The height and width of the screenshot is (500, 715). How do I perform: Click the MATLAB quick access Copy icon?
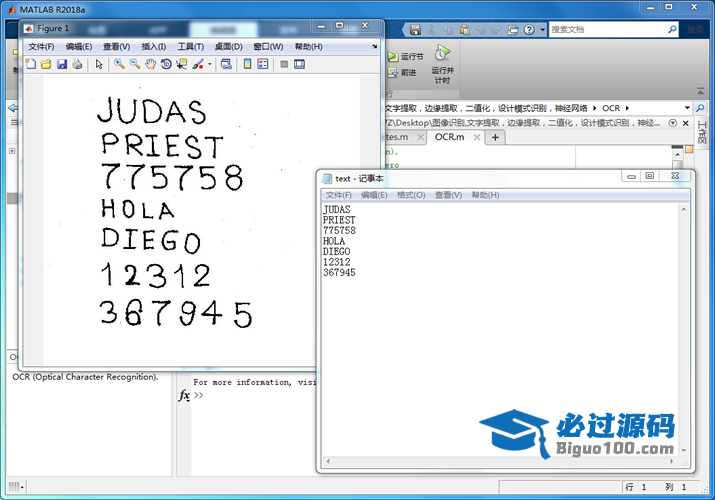coord(448,30)
